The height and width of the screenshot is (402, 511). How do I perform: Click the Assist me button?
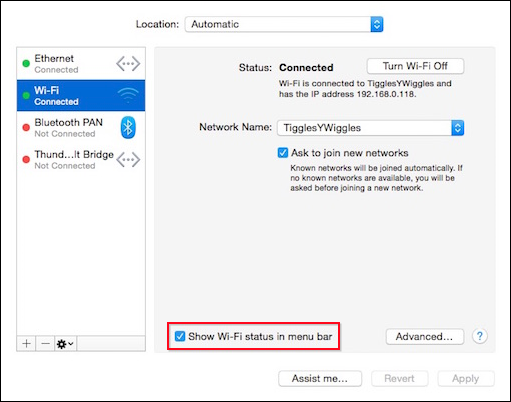point(320,379)
